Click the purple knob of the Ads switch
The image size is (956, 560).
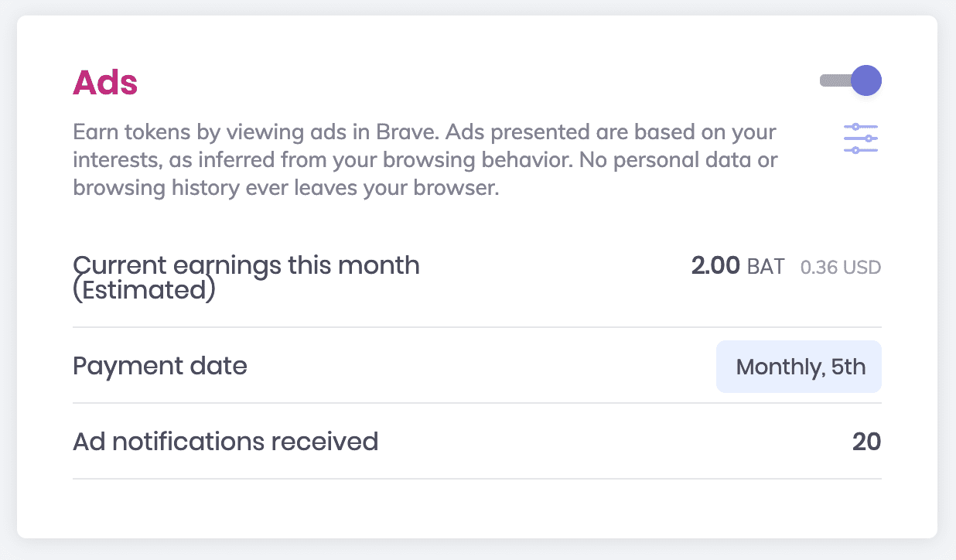click(866, 80)
